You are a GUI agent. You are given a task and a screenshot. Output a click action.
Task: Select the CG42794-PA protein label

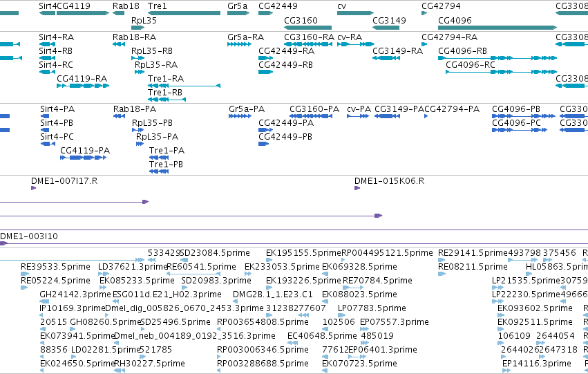click(x=452, y=109)
